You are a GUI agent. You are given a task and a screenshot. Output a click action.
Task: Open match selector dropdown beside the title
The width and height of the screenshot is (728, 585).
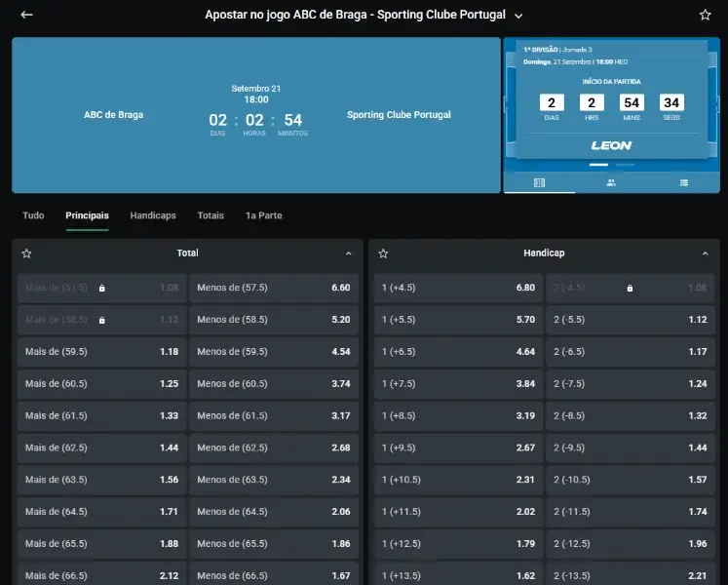pyautogui.click(x=518, y=16)
